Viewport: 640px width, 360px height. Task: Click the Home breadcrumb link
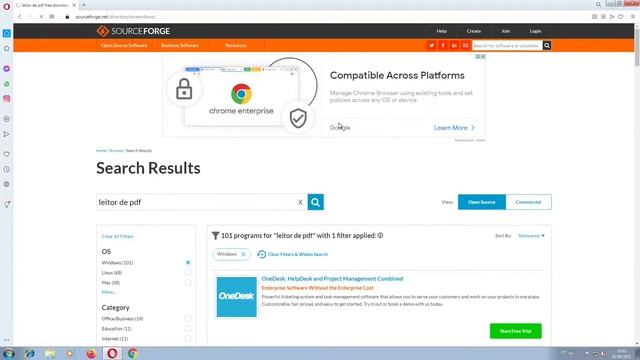101,151
